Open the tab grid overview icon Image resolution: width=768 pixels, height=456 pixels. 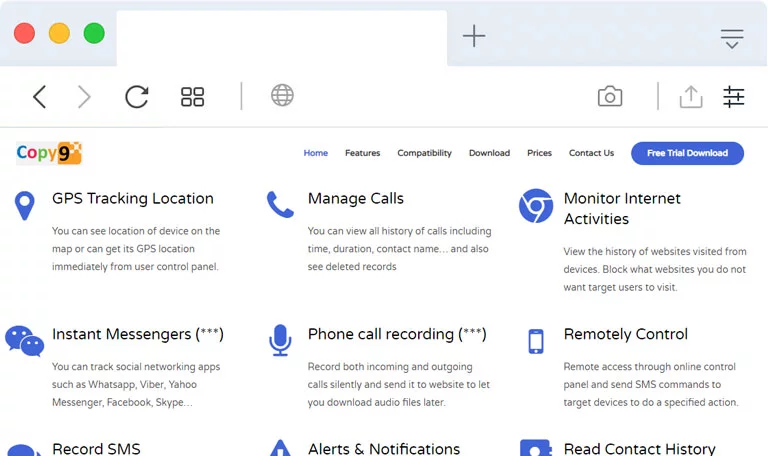(192, 96)
